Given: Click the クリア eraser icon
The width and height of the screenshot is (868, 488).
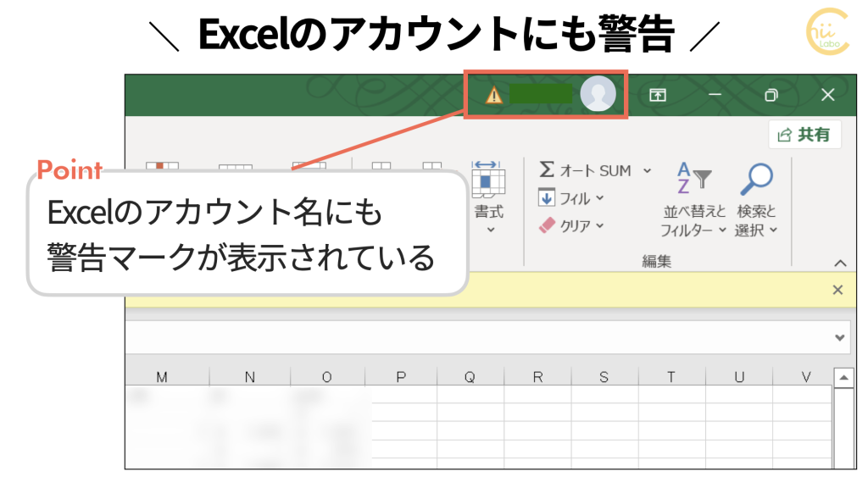Looking at the screenshot, I should [x=547, y=225].
